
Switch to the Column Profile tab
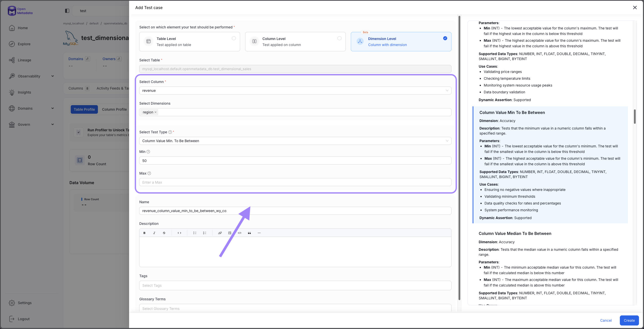pyautogui.click(x=114, y=109)
